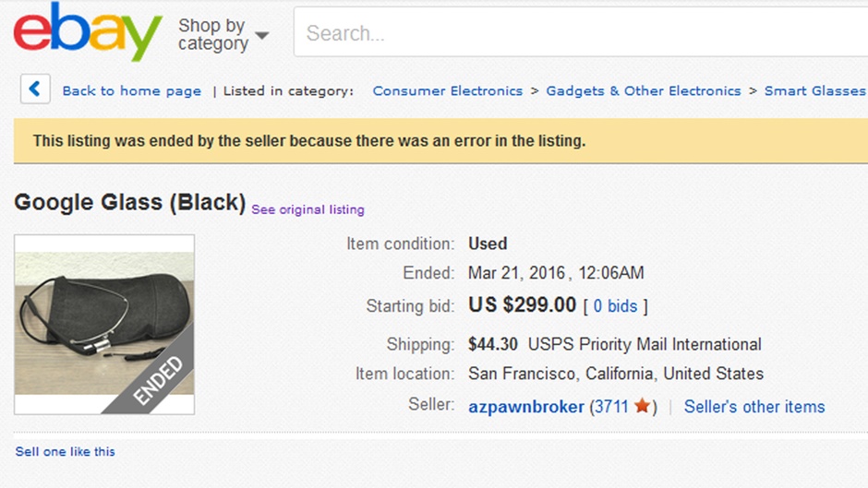Open azpawnbroker seller profile
This screenshot has height=488, width=868.
click(526, 407)
